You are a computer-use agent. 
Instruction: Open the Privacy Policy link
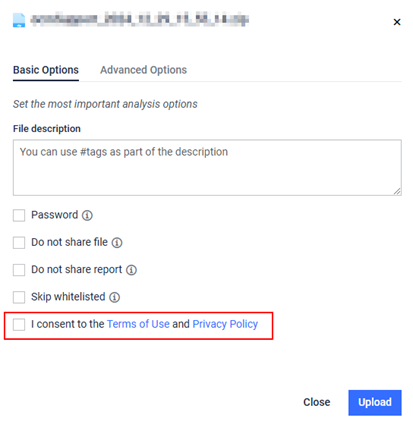click(225, 324)
